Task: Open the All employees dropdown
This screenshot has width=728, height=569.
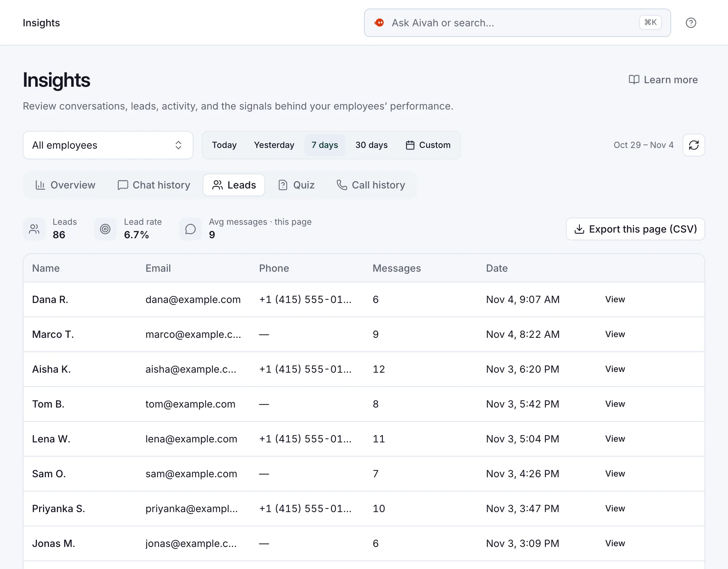Action: [108, 145]
